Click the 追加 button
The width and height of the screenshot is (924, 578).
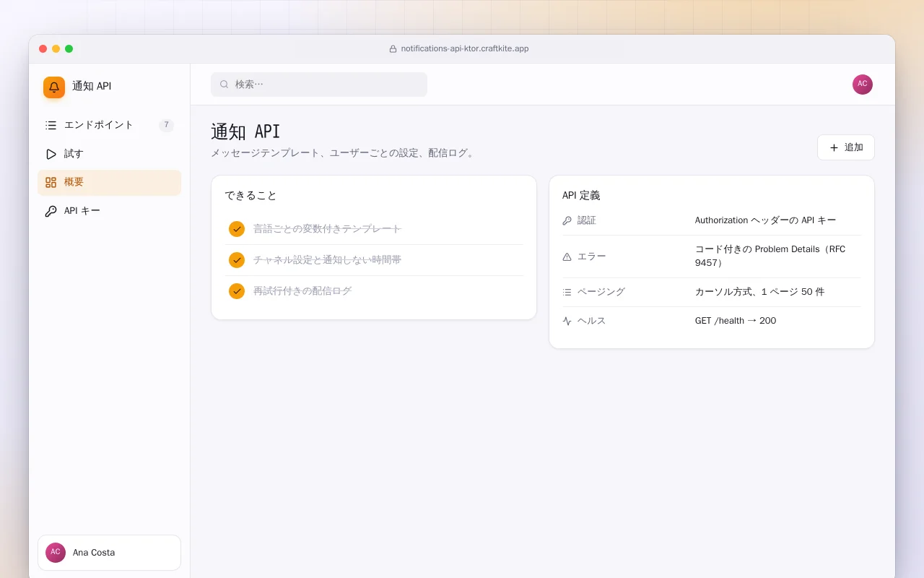click(845, 147)
